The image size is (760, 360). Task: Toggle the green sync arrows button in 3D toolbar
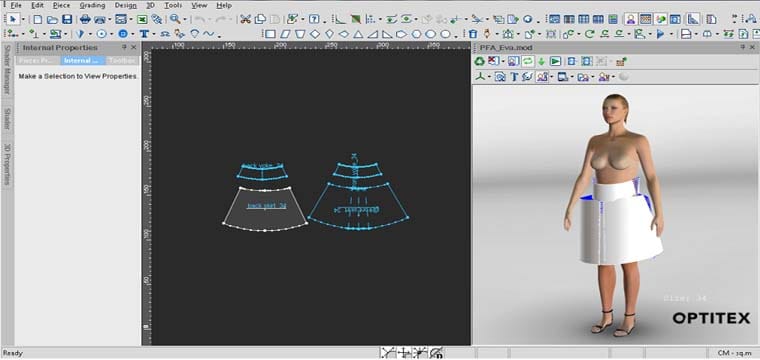tap(527, 62)
